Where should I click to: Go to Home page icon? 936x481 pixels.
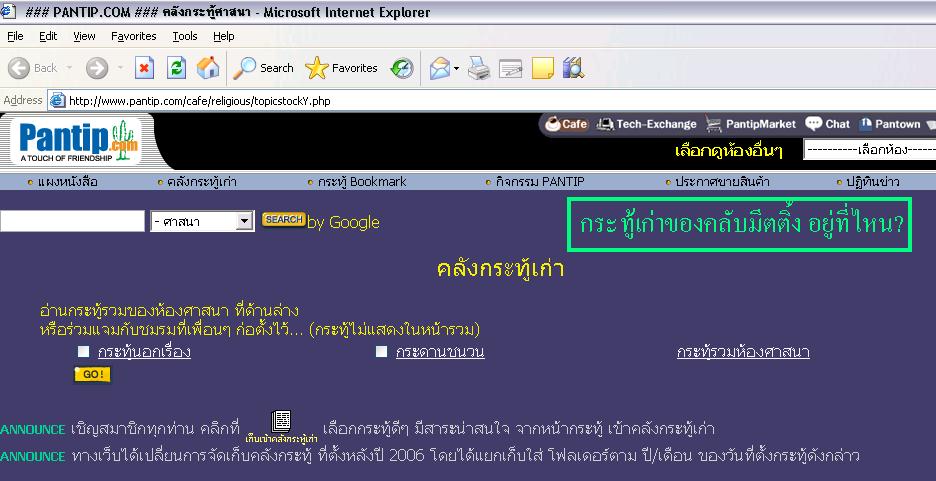pos(208,68)
